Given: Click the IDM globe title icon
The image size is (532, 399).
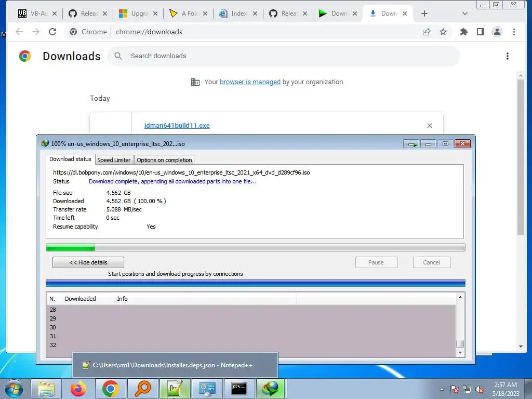Looking at the screenshot, I should click(45, 143).
